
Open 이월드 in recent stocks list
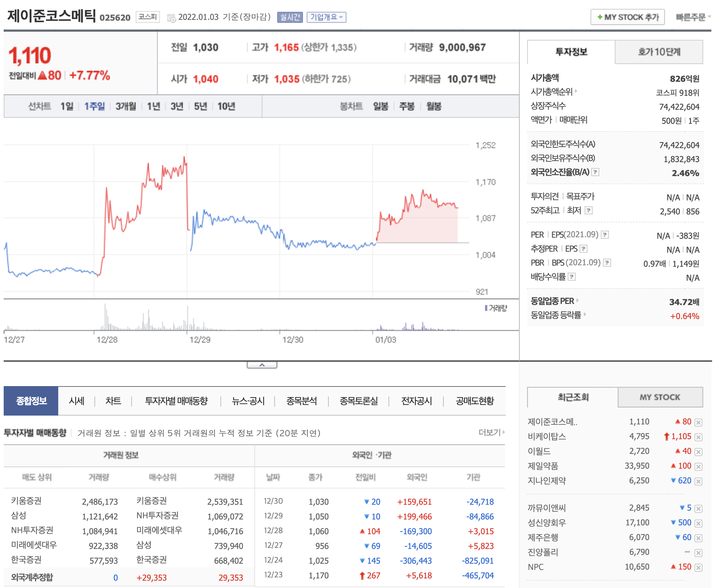[x=539, y=451]
